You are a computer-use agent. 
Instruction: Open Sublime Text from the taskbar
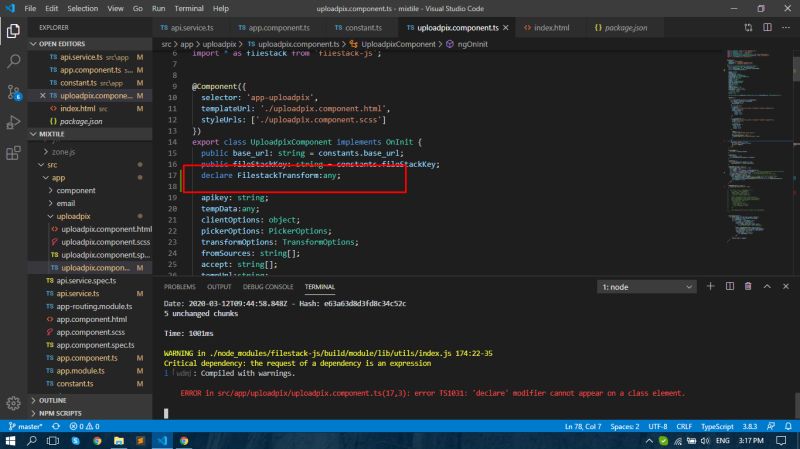tap(140, 440)
